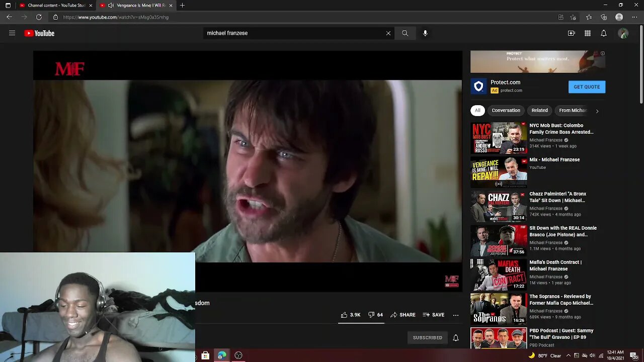
Task: Go back with the browser arrow
Action: 9,17
